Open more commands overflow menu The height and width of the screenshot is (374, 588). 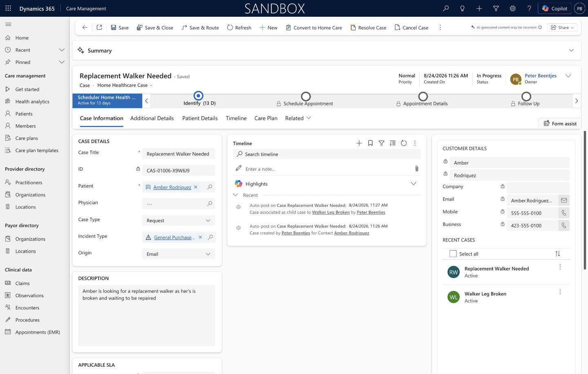[440, 27]
